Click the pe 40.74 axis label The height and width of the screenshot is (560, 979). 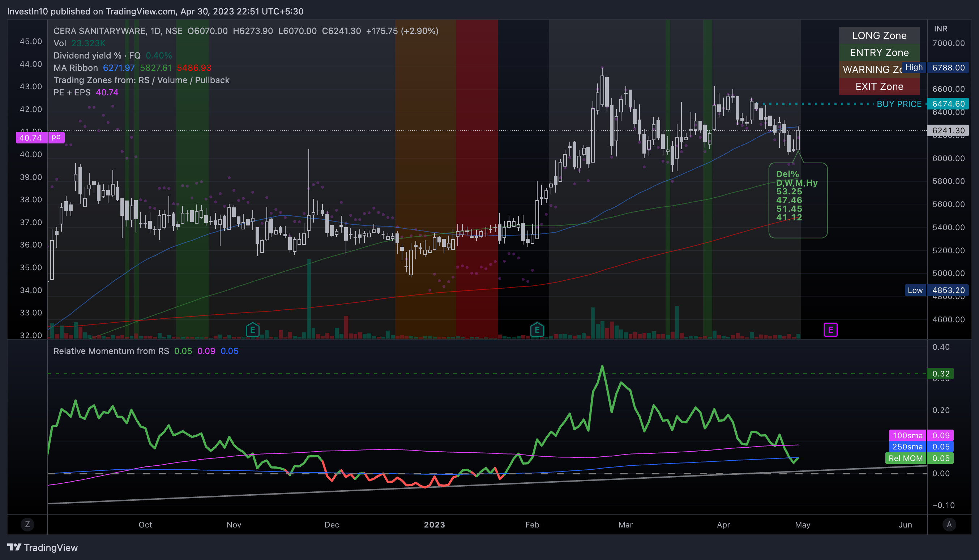coord(40,137)
